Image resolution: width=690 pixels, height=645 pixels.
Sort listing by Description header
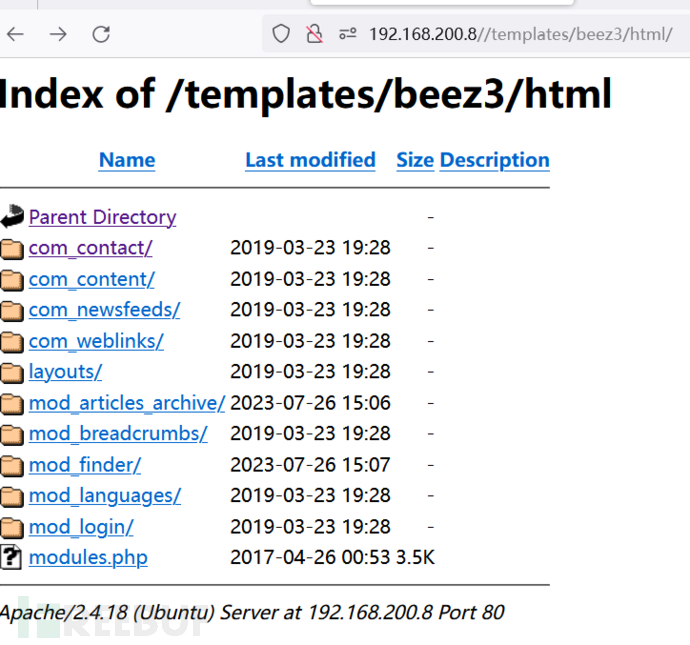(494, 160)
